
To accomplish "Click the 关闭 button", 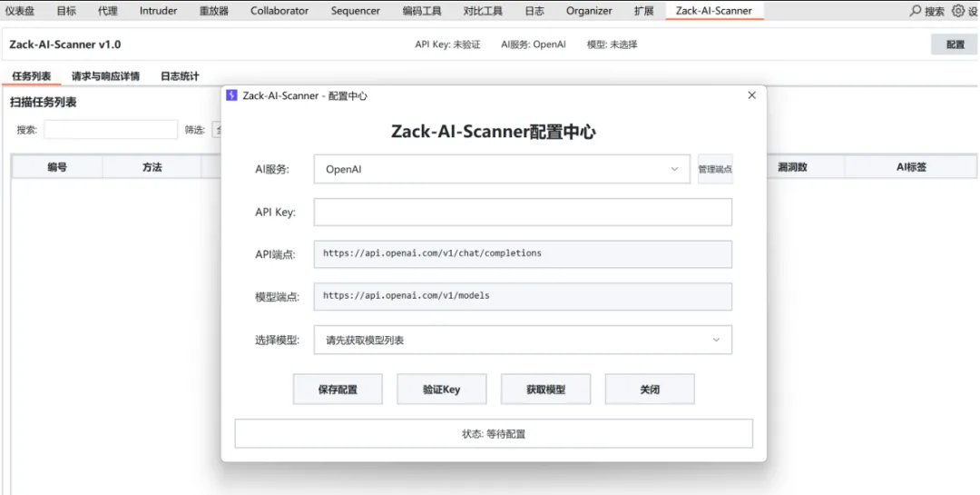I will [x=650, y=390].
